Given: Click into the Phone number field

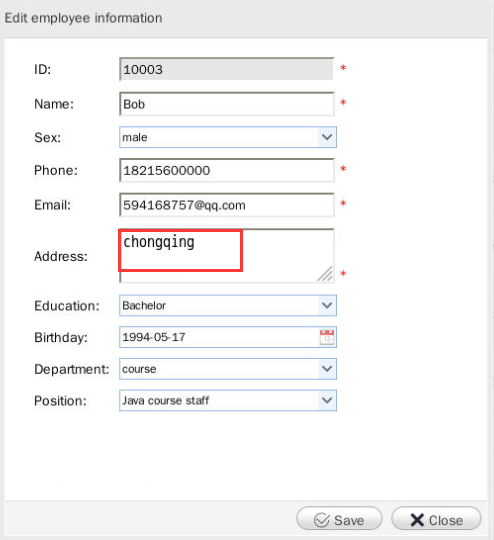Looking at the screenshot, I should pyautogui.click(x=227, y=170).
